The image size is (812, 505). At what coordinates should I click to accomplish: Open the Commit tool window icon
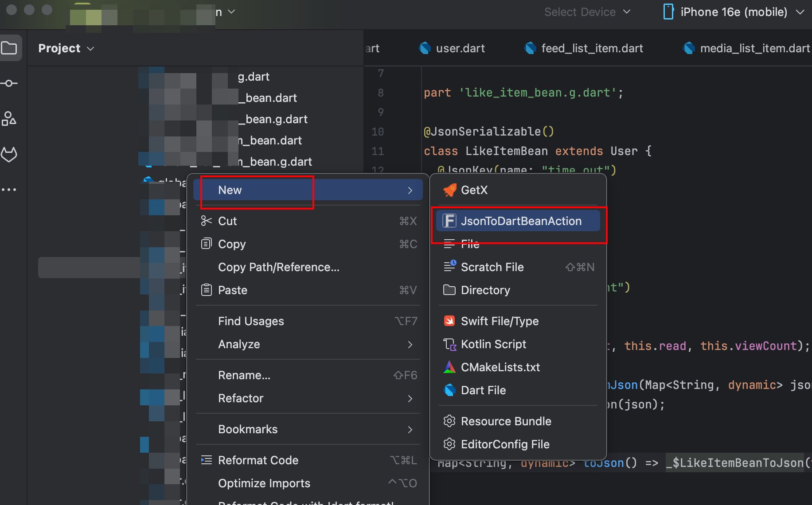point(9,83)
